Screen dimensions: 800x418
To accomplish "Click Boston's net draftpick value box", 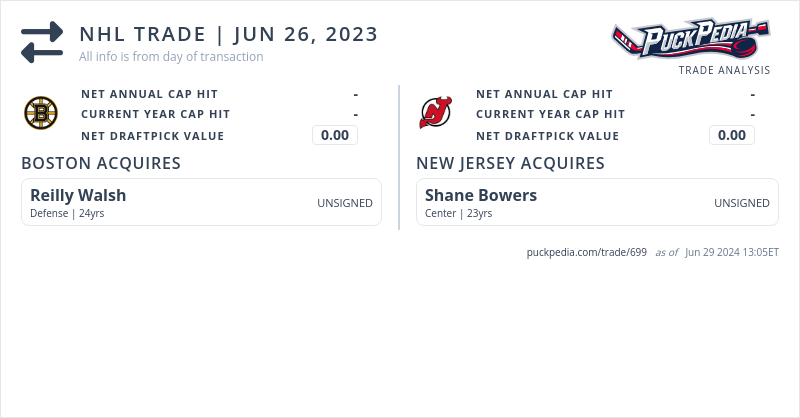I will point(335,136).
